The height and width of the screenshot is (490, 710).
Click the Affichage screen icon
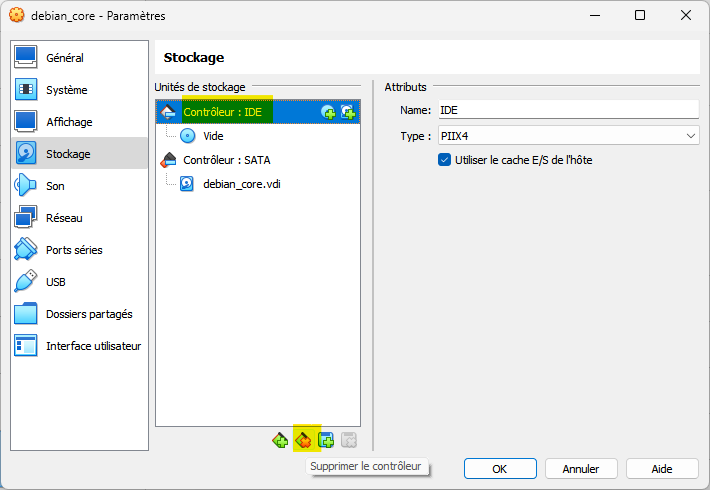(26, 121)
